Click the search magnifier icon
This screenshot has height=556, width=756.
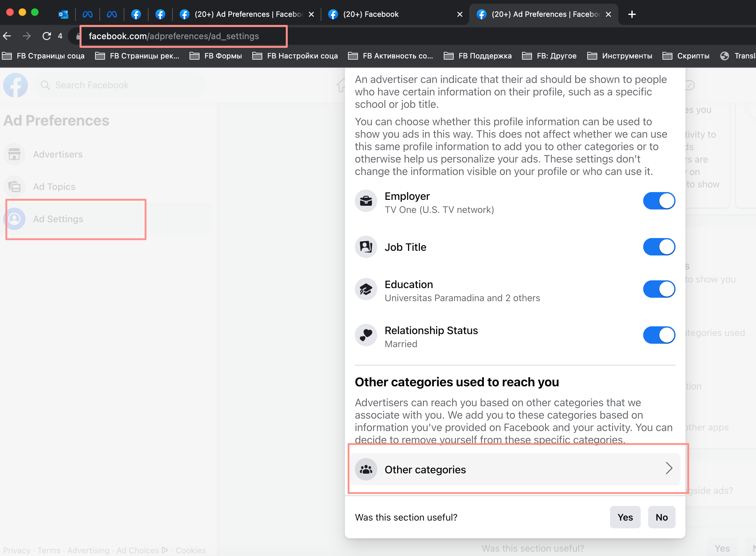tap(45, 85)
